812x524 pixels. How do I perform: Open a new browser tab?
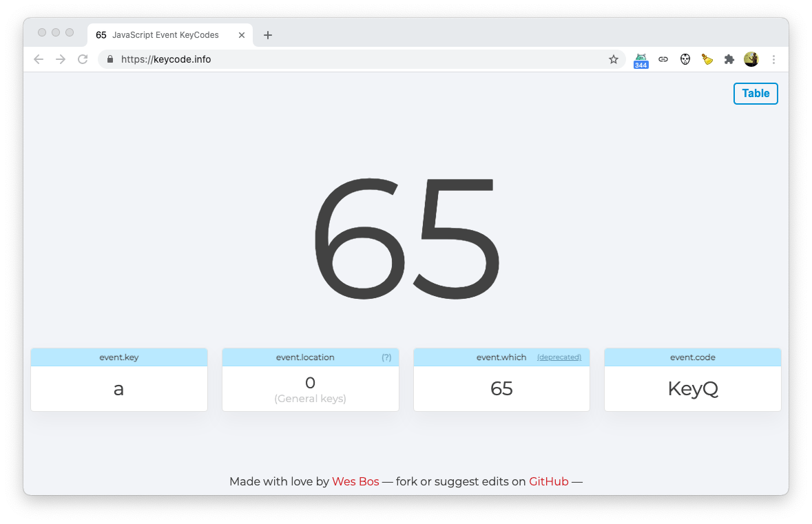(268, 35)
